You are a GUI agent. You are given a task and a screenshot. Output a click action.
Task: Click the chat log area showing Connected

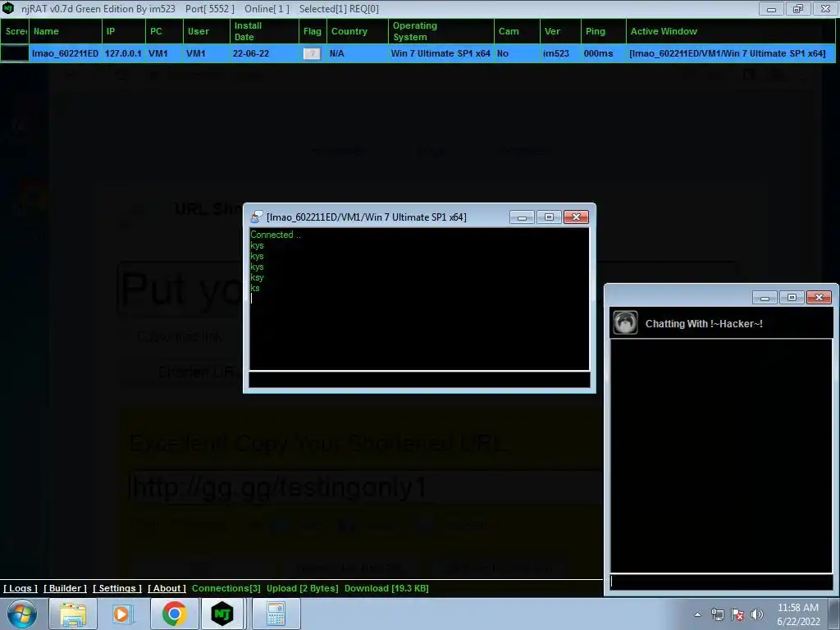tap(419, 299)
